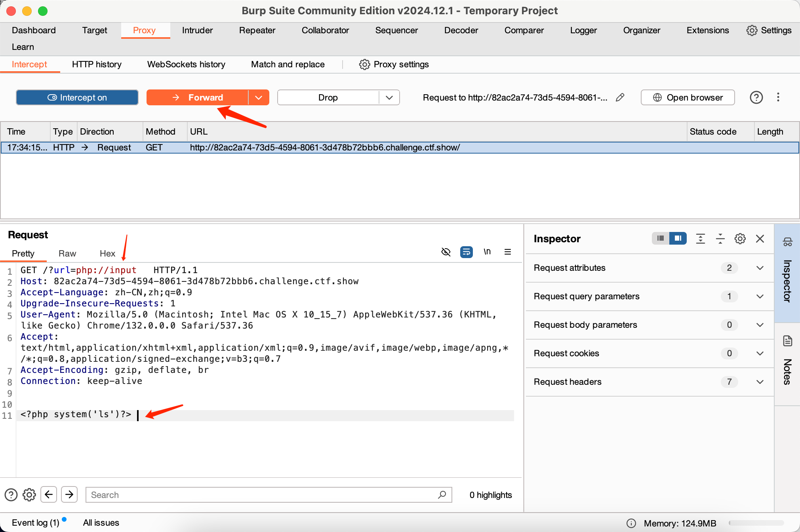Open the Organizer tab
The height and width of the screenshot is (532, 800).
click(642, 30)
